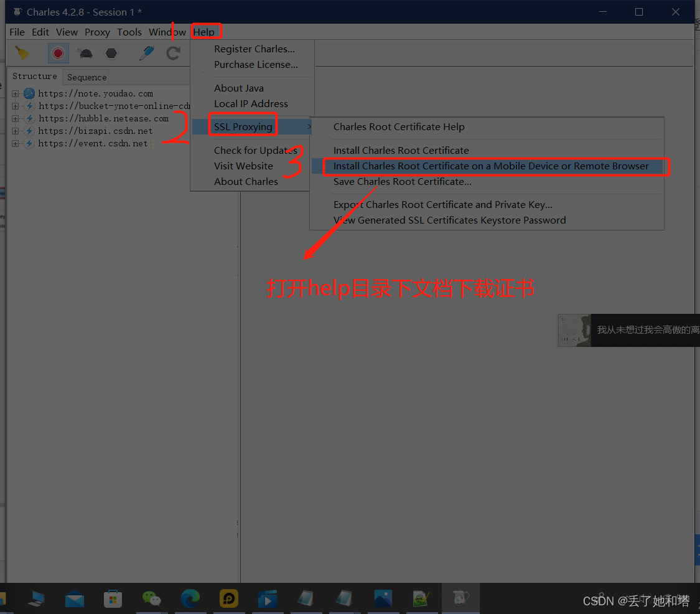Open Microsoft Store from the taskbar
Image resolution: width=700 pixels, height=614 pixels.
113,599
